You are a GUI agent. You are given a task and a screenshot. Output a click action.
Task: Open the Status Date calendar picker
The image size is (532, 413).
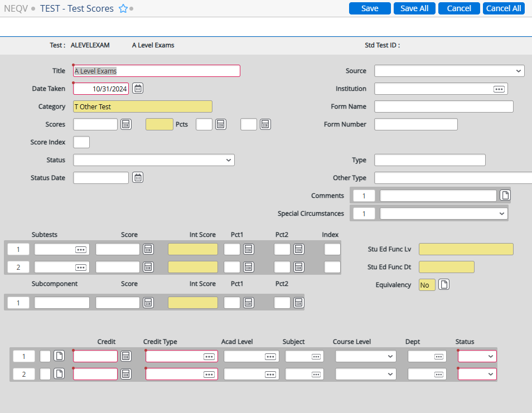(138, 178)
